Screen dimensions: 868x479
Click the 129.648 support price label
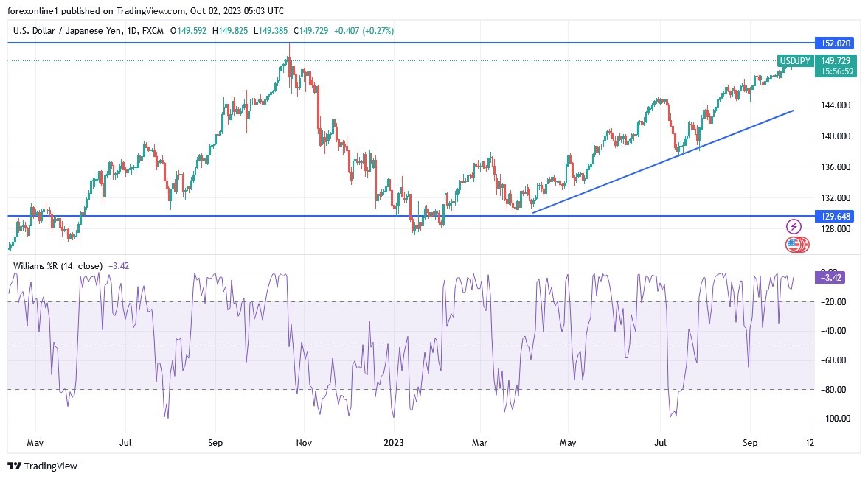click(835, 217)
